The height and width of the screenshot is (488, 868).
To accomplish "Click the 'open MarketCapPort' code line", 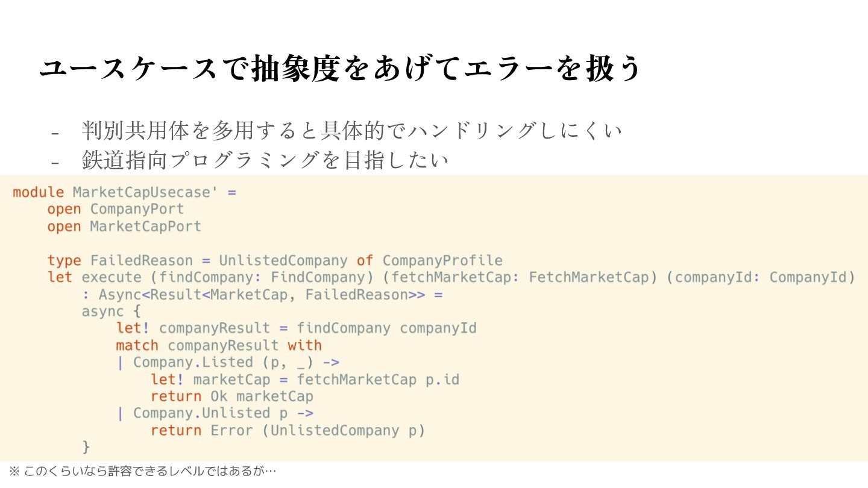I will 124,227.
